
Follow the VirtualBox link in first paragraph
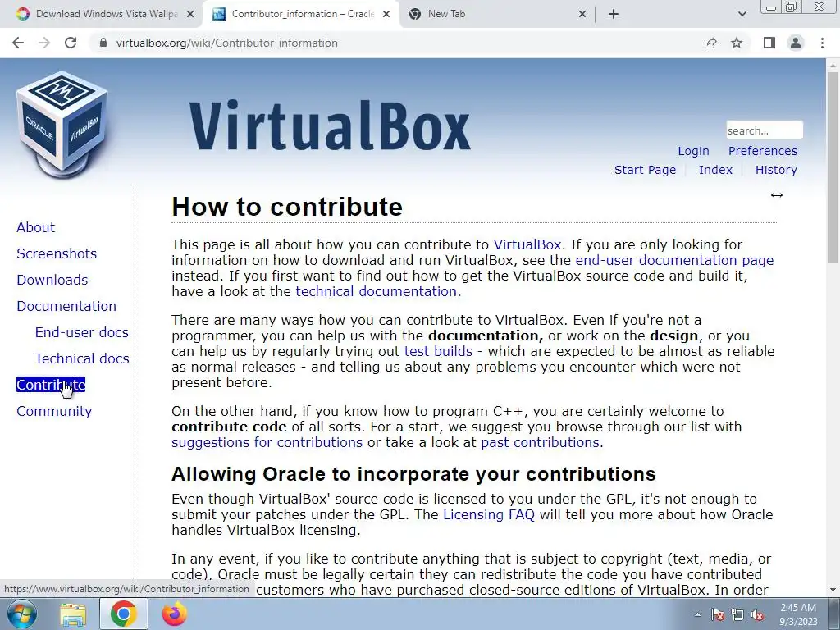tap(527, 244)
